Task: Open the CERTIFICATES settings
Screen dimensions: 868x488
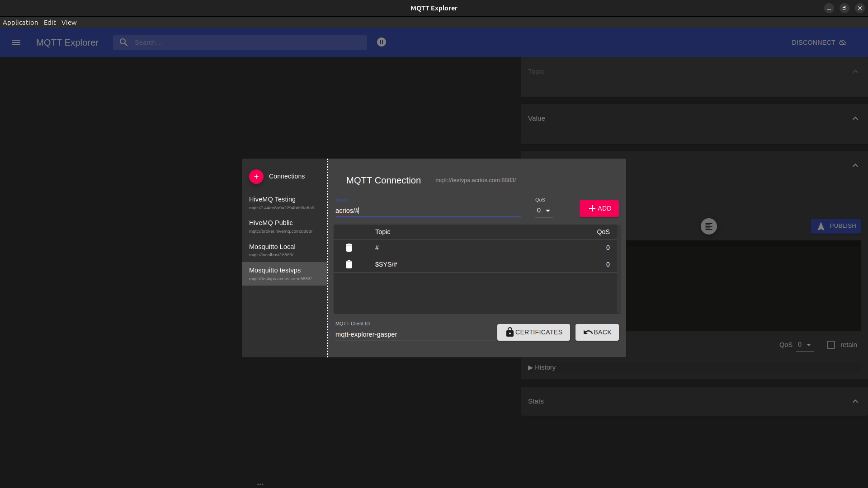Action: (533, 332)
